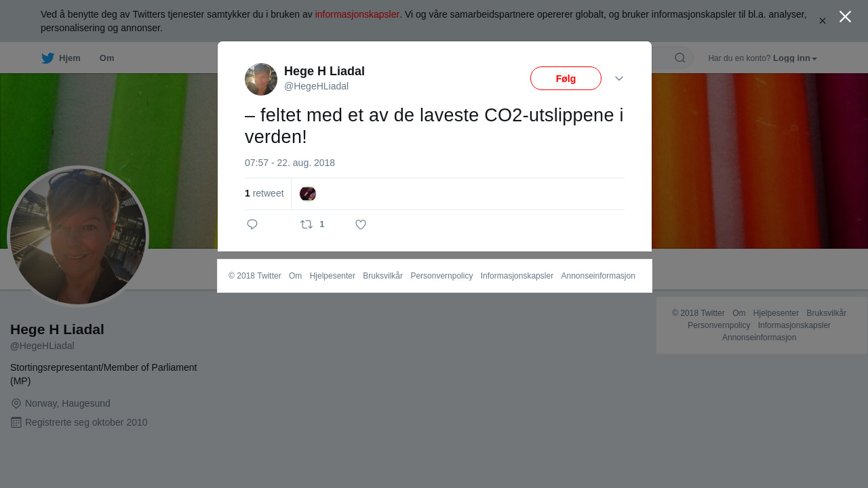Click the Twitter bird Hjem icon

(x=47, y=58)
